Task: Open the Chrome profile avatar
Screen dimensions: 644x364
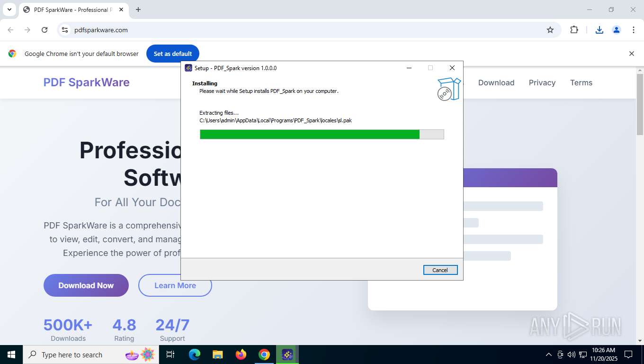Action: click(616, 30)
